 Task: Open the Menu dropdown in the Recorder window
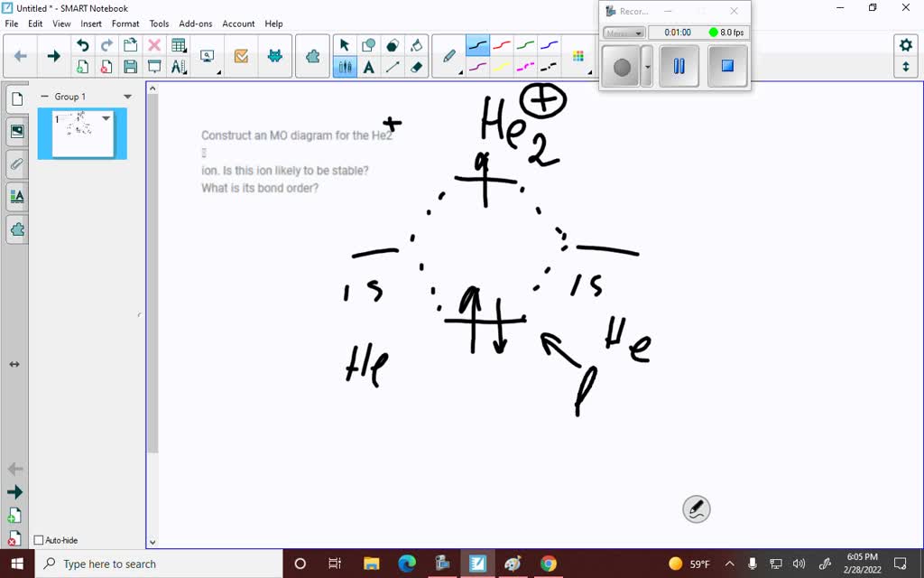point(624,32)
